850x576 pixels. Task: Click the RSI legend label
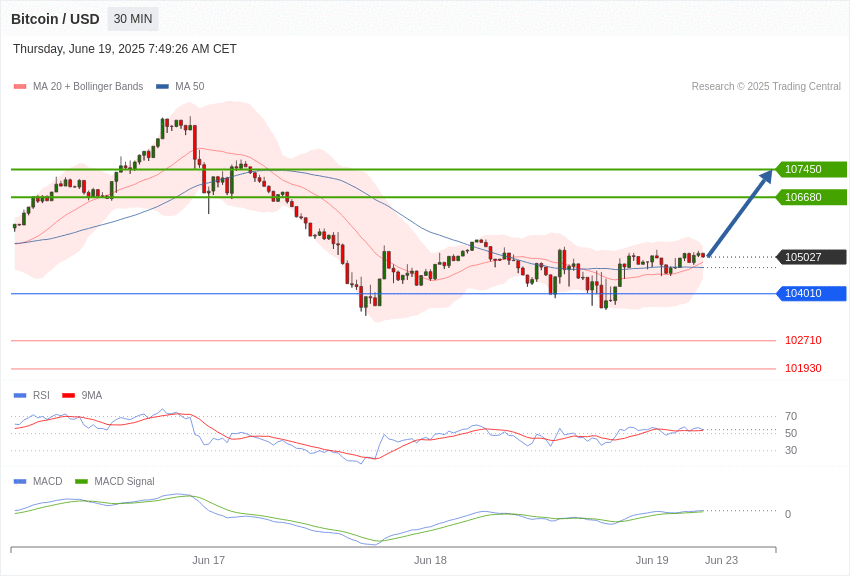point(41,396)
